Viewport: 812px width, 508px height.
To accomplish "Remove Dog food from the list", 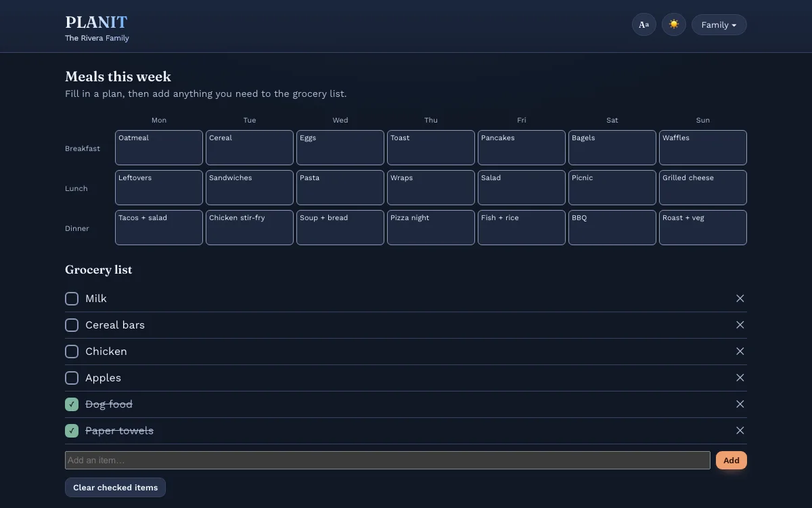I will [x=740, y=404].
